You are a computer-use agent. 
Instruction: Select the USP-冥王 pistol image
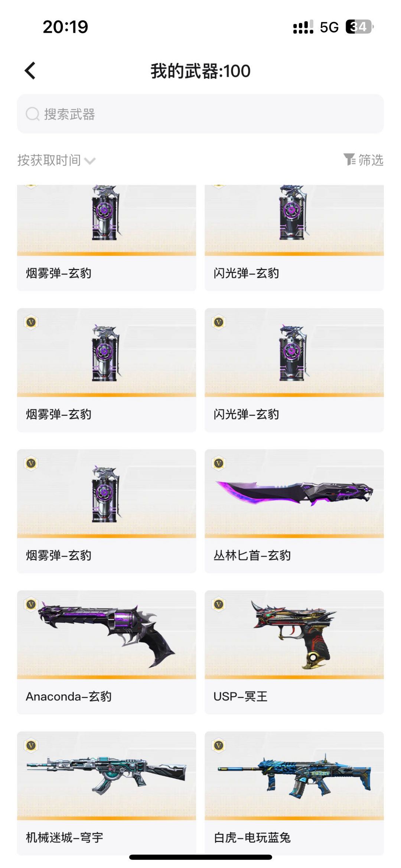click(x=294, y=635)
